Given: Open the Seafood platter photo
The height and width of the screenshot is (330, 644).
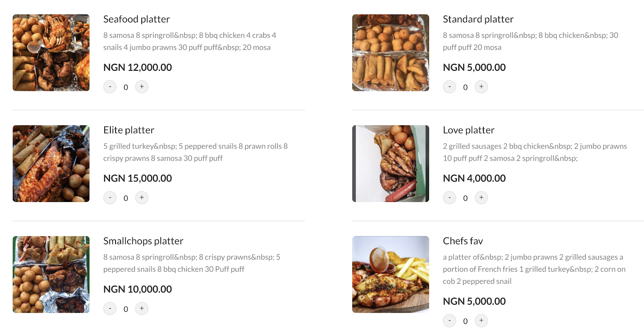Looking at the screenshot, I should click(51, 53).
